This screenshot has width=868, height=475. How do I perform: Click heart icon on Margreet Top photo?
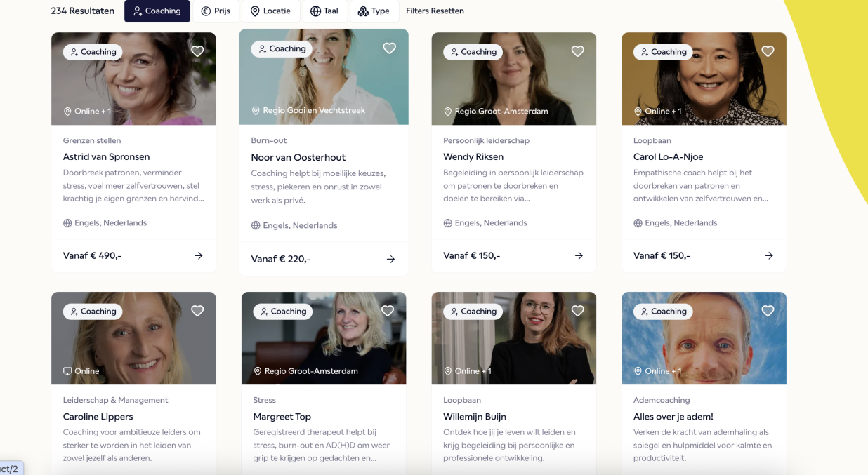[x=388, y=311]
